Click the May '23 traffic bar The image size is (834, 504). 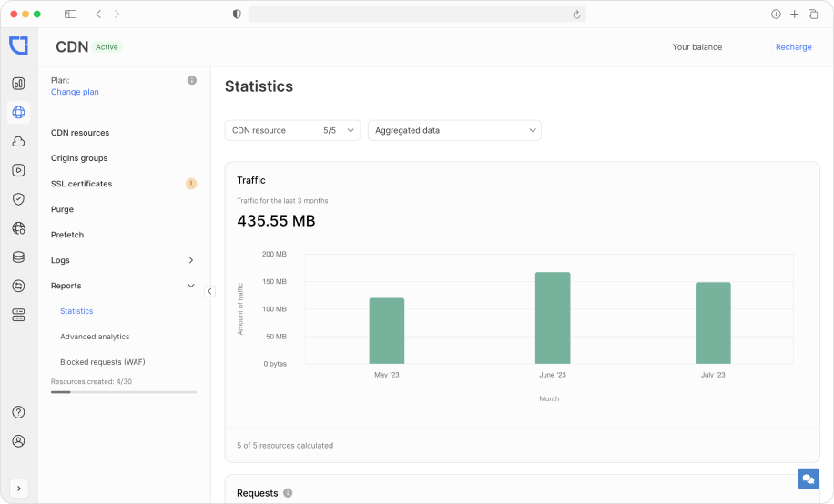(387, 330)
